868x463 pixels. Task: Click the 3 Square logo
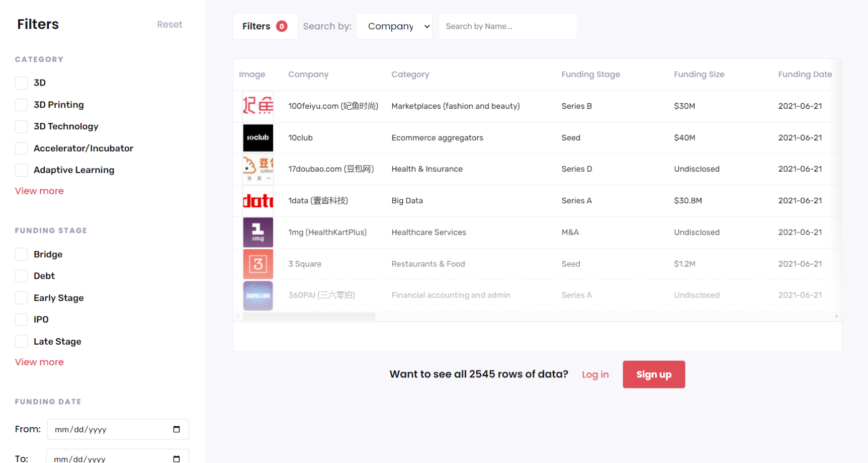point(257,264)
